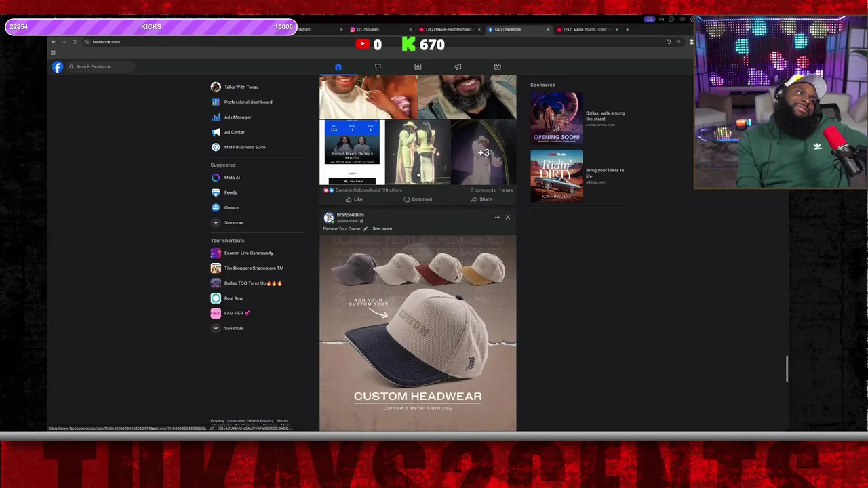Click the Ads Manager bar chart icon
The width and height of the screenshot is (868, 488).
pyautogui.click(x=216, y=117)
